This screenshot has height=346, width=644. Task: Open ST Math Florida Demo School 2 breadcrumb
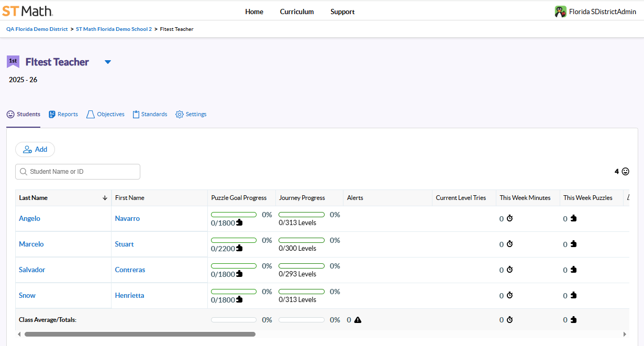pyautogui.click(x=114, y=29)
